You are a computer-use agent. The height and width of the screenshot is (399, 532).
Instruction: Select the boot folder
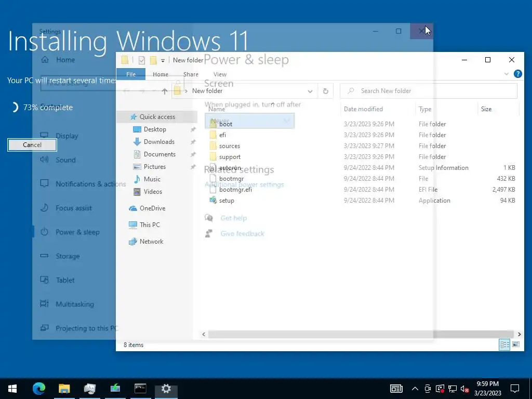pos(225,124)
